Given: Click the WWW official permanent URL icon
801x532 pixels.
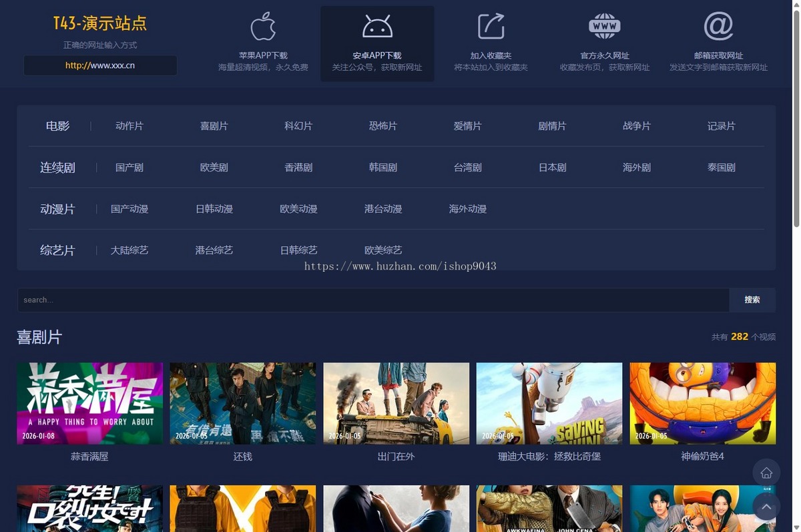Looking at the screenshot, I should coord(605,26).
